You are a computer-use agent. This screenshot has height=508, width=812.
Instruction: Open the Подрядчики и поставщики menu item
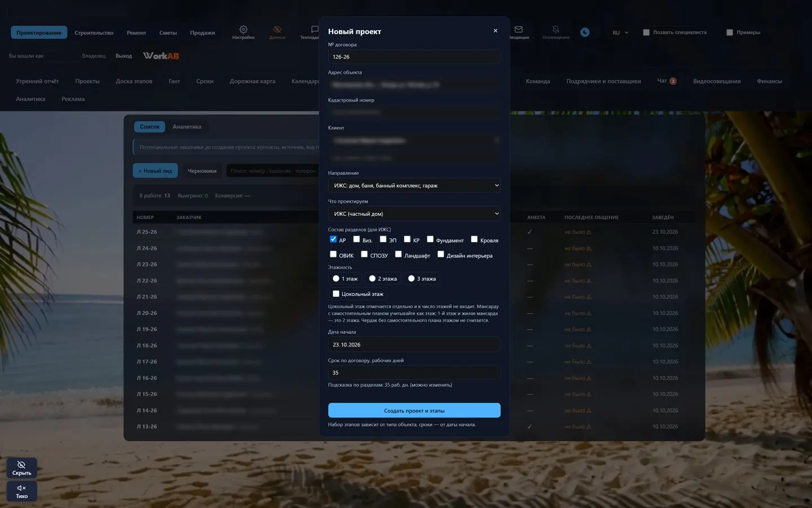(603, 81)
